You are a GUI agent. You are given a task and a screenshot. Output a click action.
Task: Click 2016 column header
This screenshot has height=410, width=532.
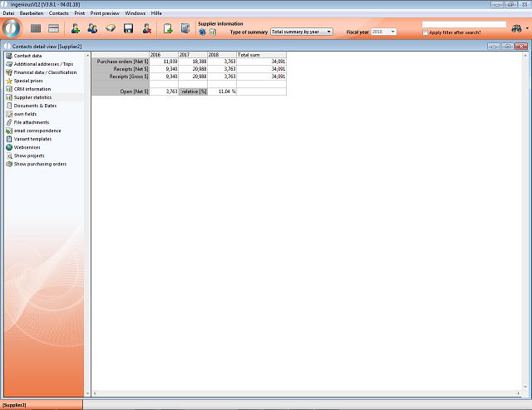click(x=164, y=55)
